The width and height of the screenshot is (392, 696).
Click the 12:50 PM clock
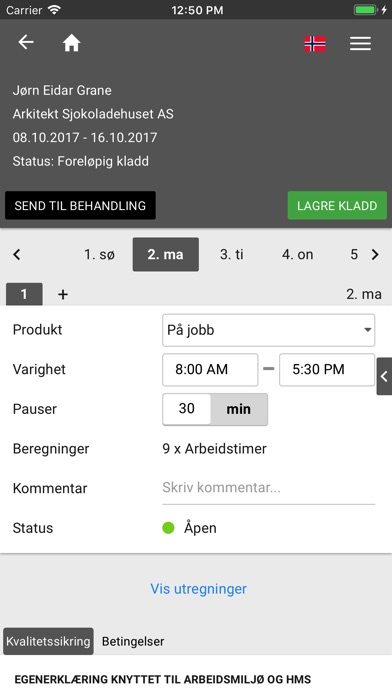[x=197, y=10]
